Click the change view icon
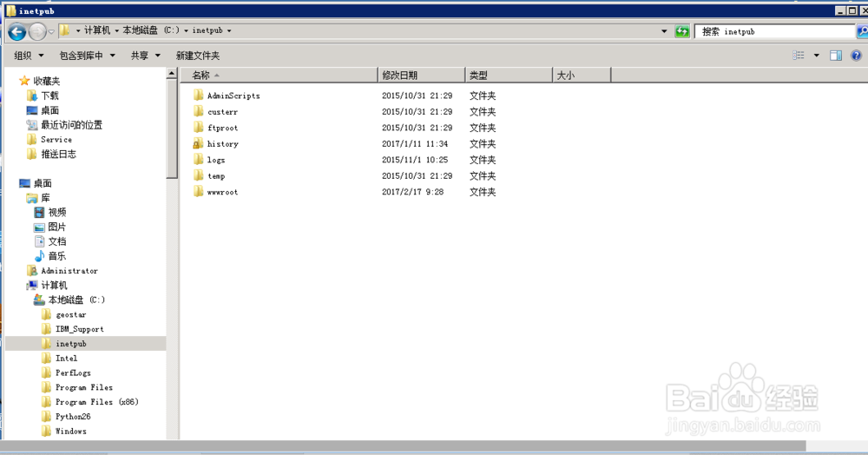The width and height of the screenshot is (868, 455). [799, 56]
